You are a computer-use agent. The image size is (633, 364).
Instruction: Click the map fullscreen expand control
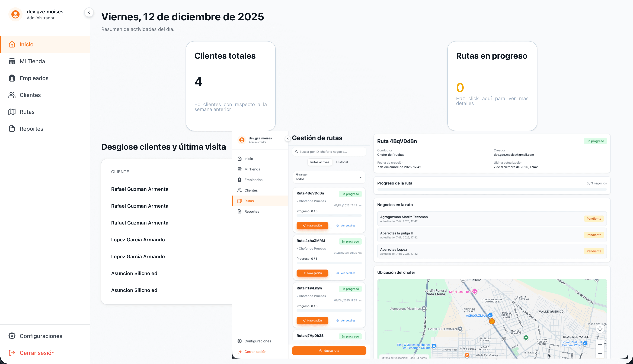click(x=600, y=329)
